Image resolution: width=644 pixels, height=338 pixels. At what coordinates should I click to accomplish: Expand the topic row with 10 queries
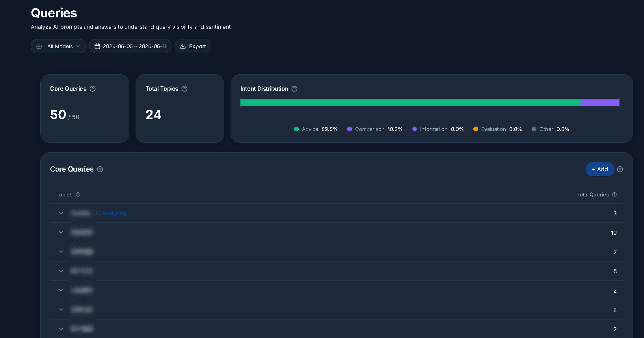[x=61, y=232]
